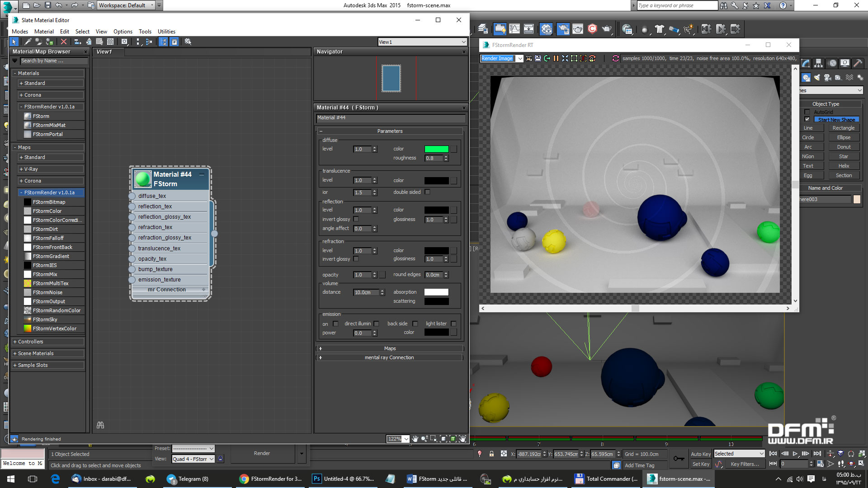The height and width of the screenshot is (488, 868).
Task: Click the red Corona C icon
Action: coord(592,29)
